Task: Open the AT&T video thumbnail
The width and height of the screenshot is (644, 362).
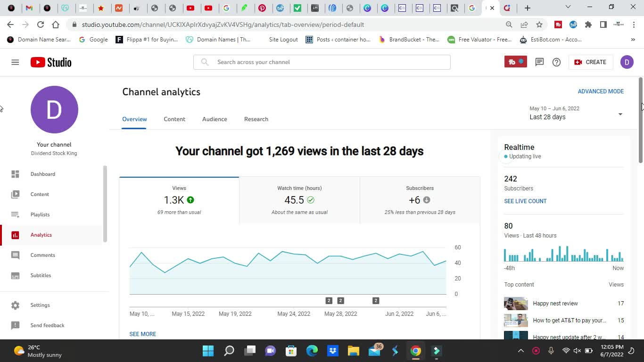Action: 516,321
